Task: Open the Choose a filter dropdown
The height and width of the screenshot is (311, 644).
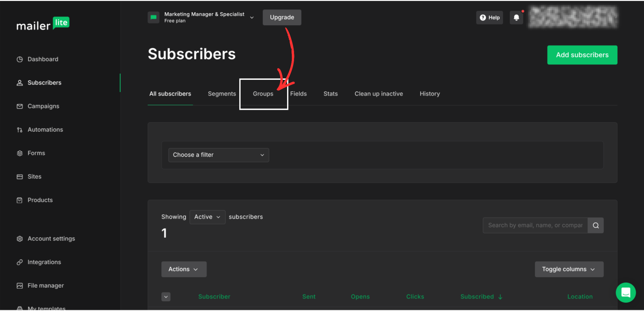Action: [x=218, y=155]
